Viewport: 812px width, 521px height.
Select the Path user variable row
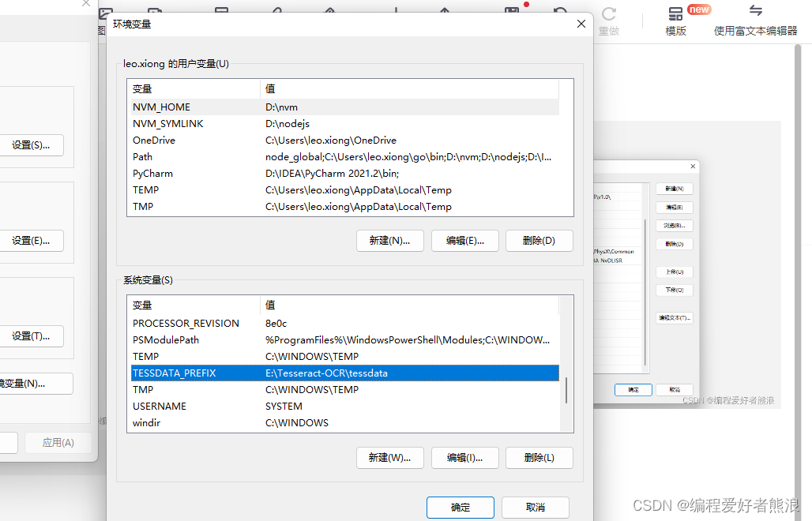pyautogui.click(x=345, y=157)
